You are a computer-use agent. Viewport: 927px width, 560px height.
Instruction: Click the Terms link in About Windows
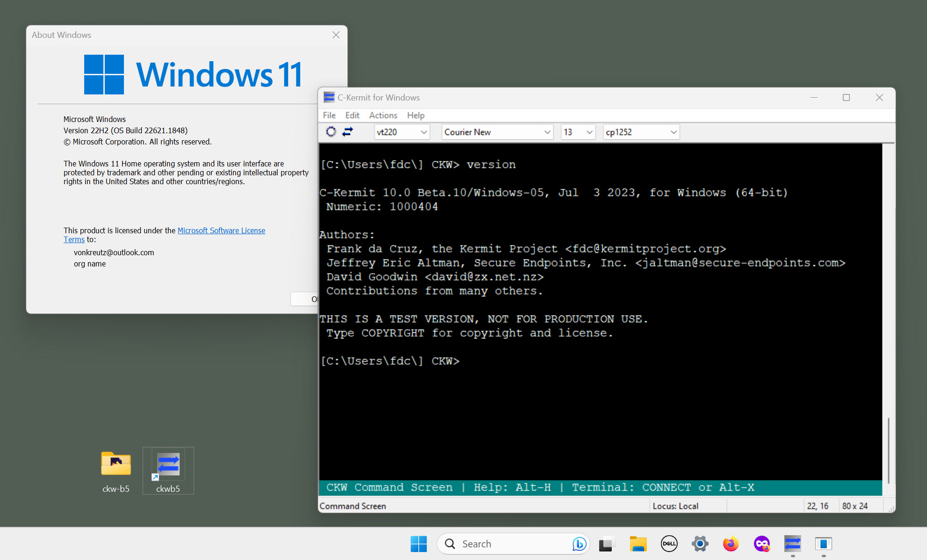[x=74, y=239]
